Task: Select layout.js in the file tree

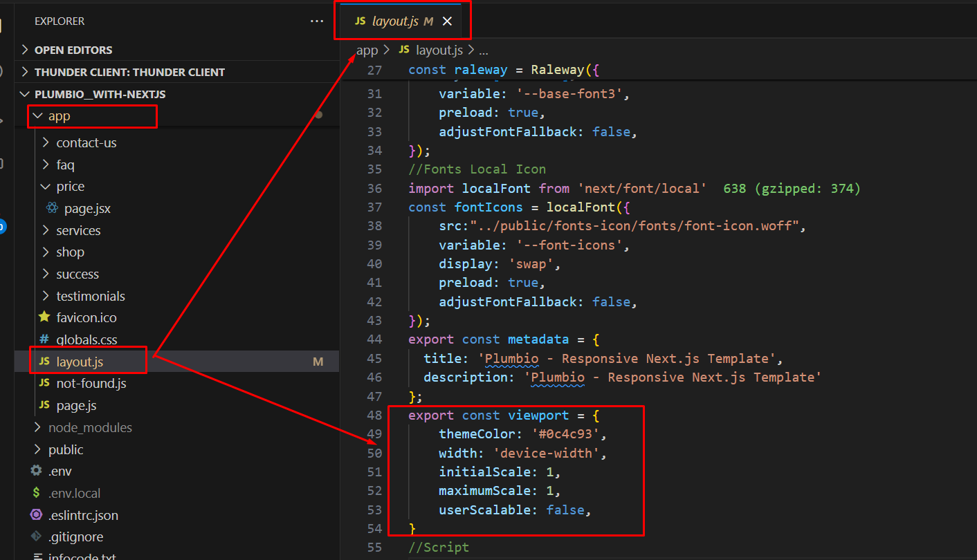Action: click(x=80, y=362)
